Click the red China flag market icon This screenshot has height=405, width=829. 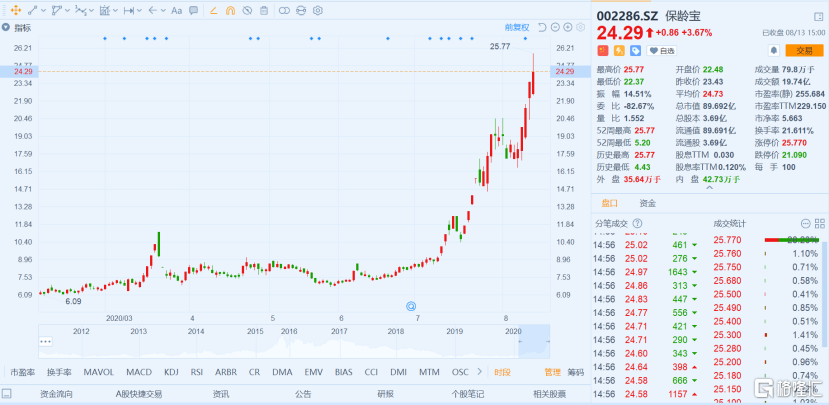click(x=603, y=50)
